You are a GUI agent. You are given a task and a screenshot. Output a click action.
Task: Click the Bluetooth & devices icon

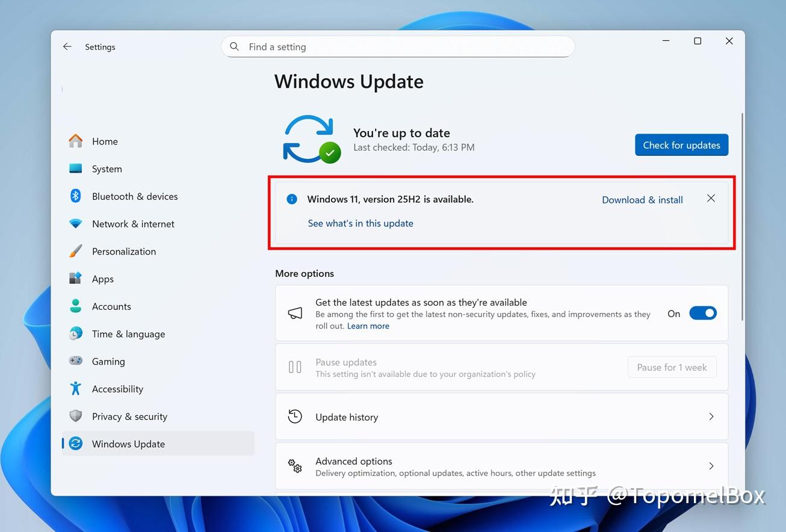tap(75, 196)
